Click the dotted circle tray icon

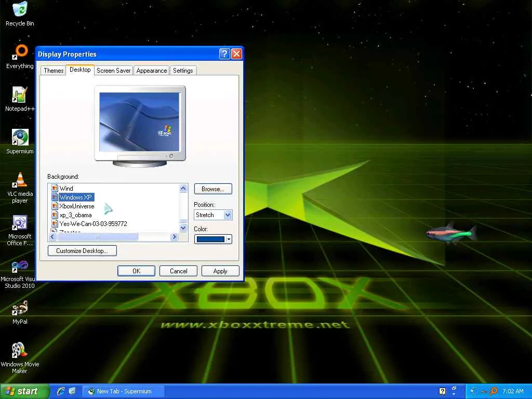click(x=474, y=391)
